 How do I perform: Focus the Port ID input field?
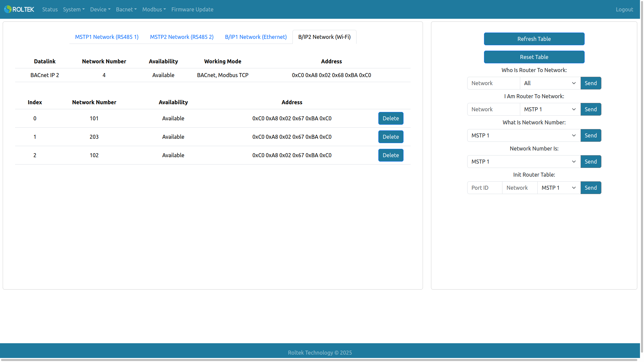point(485,188)
